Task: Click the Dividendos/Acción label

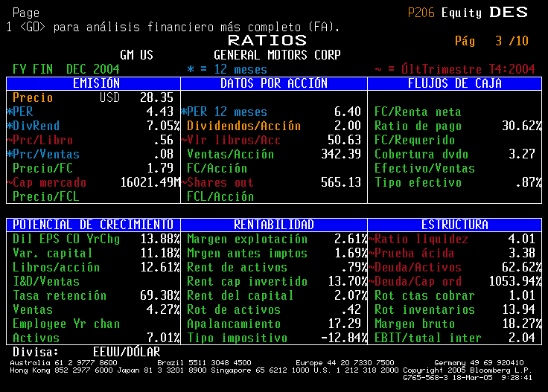Action: tap(243, 126)
